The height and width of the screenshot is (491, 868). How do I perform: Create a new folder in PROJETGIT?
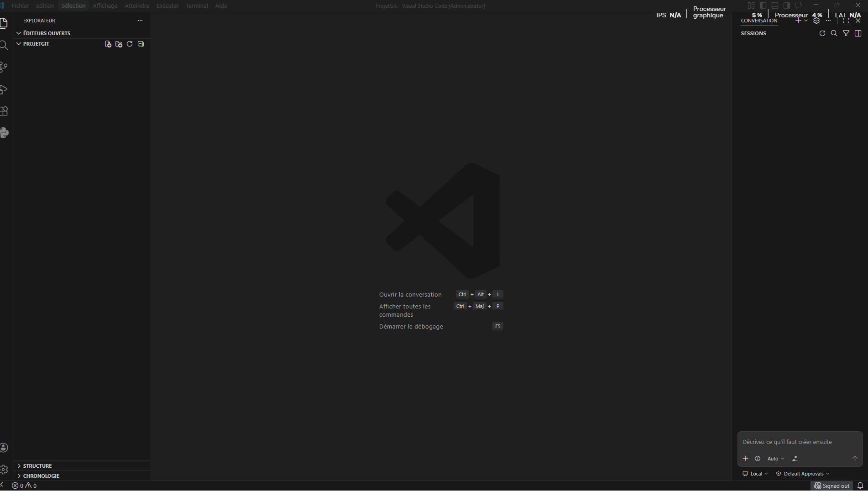click(x=119, y=44)
